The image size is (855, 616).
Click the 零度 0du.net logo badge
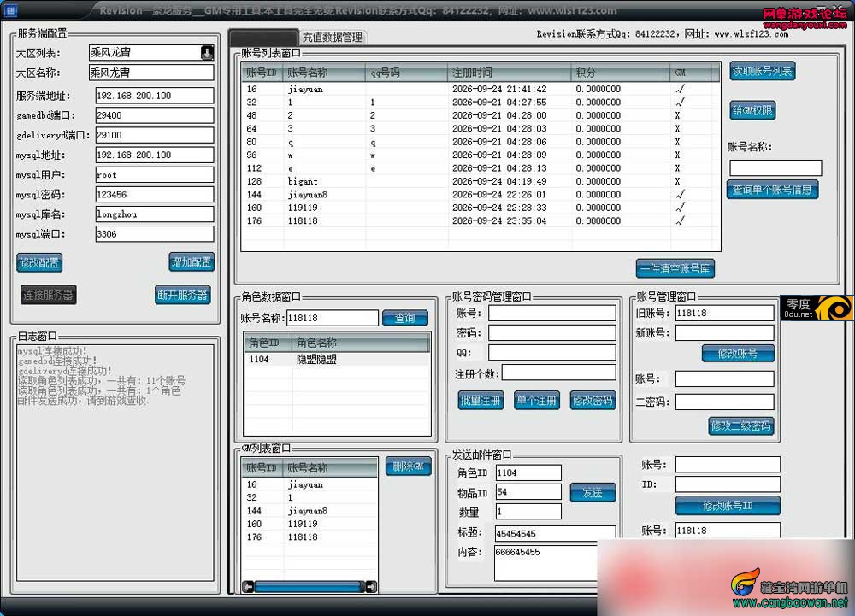[x=817, y=308]
